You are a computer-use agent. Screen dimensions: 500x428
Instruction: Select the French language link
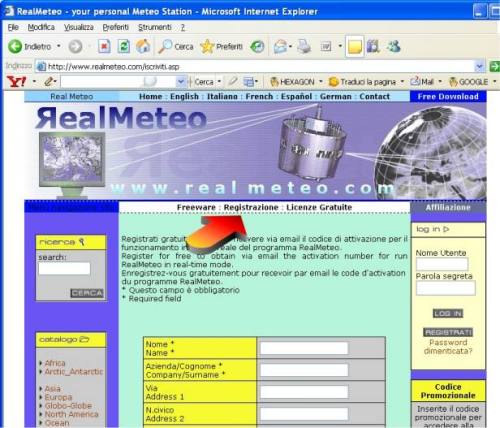click(x=259, y=97)
